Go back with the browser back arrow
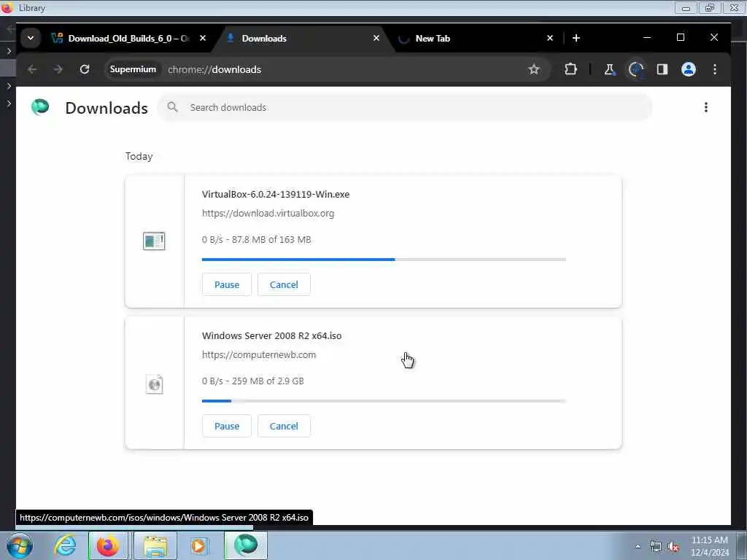 click(x=32, y=69)
